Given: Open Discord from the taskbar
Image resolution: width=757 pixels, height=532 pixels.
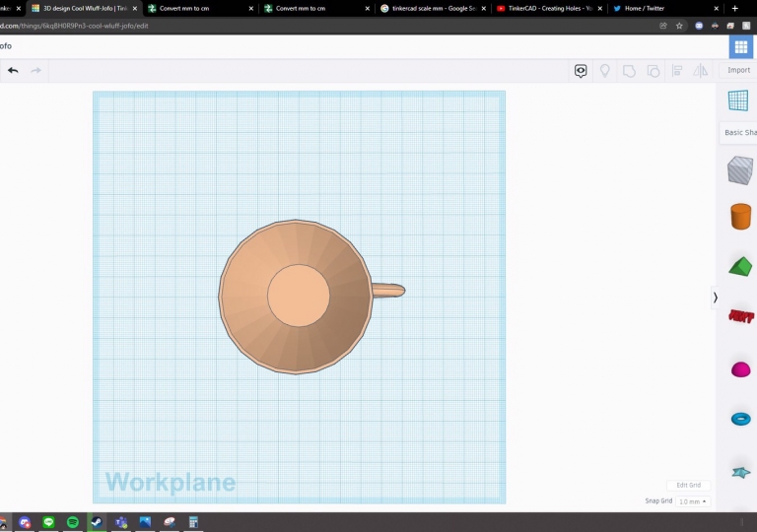Looking at the screenshot, I should point(25,522).
